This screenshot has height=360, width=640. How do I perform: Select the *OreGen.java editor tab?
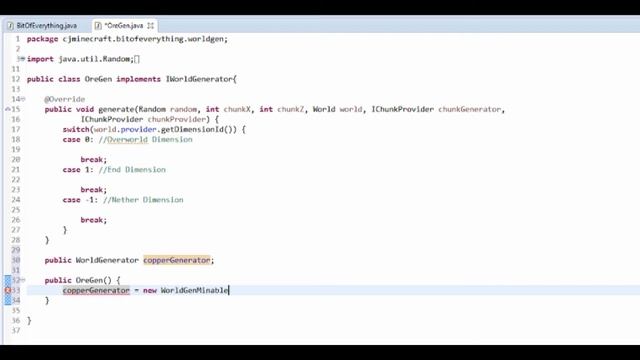(124, 25)
